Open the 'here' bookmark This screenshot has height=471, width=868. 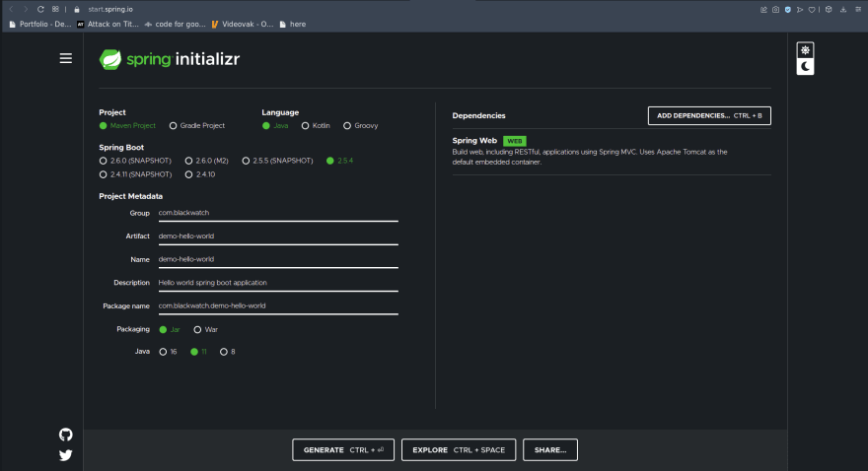click(x=293, y=25)
